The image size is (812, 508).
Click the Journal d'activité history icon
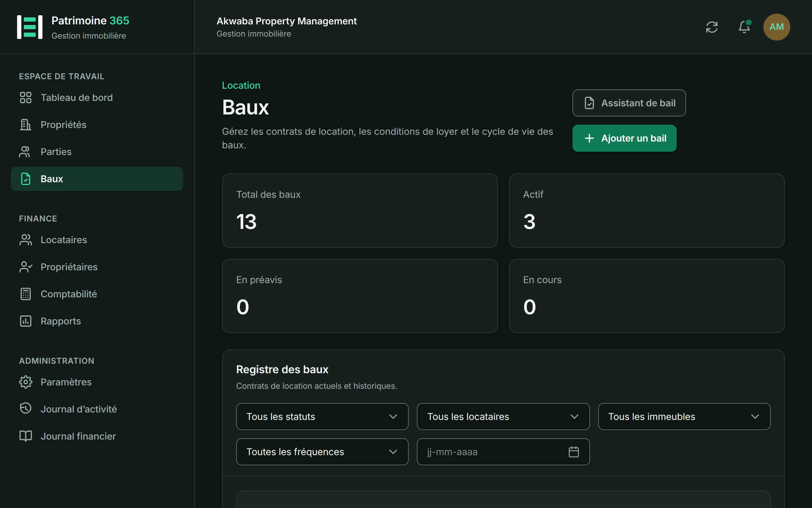click(26, 408)
